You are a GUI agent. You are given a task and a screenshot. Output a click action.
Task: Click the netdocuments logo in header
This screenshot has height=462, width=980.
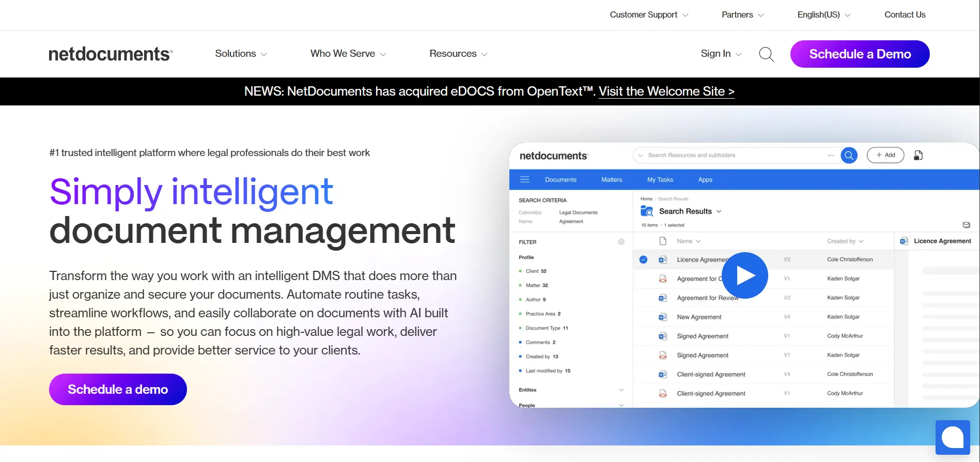pyautogui.click(x=111, y=54)
